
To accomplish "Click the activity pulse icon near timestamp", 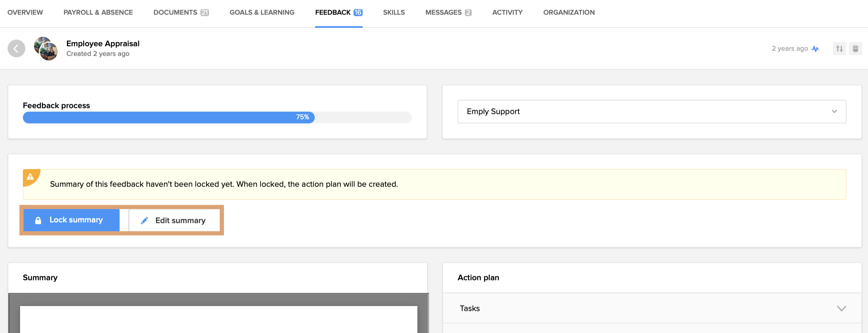I will 815,48.
